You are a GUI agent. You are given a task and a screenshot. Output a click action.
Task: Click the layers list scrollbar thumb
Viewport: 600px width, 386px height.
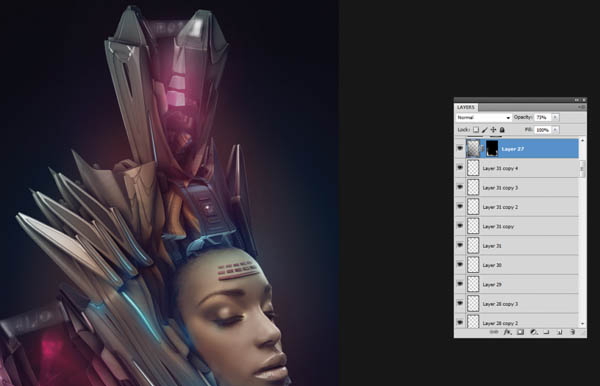(x=582, y=168)
